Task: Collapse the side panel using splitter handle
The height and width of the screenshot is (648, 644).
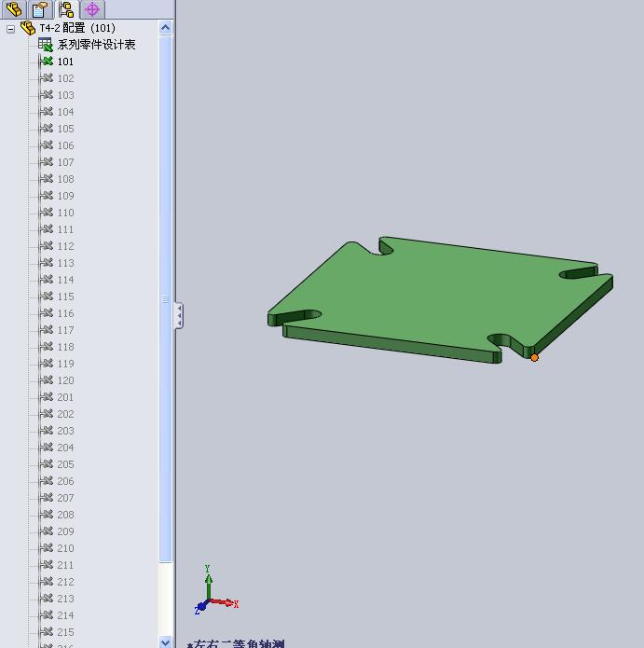Action: click(x=179, y=316)
